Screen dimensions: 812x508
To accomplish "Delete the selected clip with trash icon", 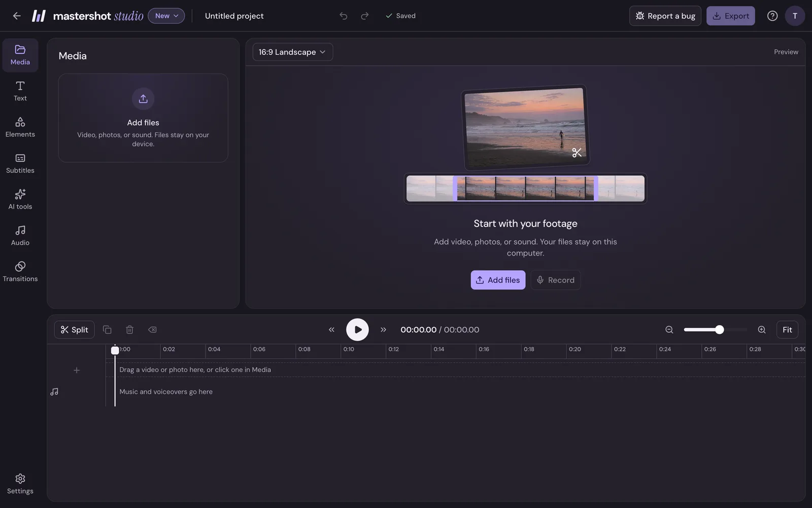I will pyautogui.click(x=129, y=330).
